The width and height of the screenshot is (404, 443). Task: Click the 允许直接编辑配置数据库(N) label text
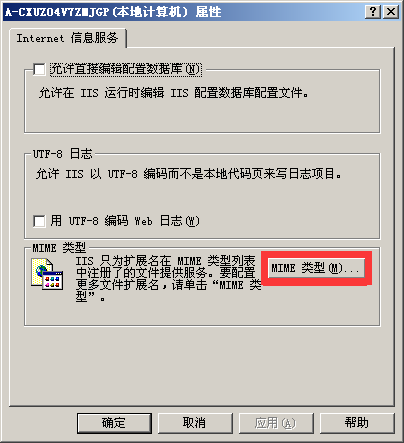click(126, 69)
